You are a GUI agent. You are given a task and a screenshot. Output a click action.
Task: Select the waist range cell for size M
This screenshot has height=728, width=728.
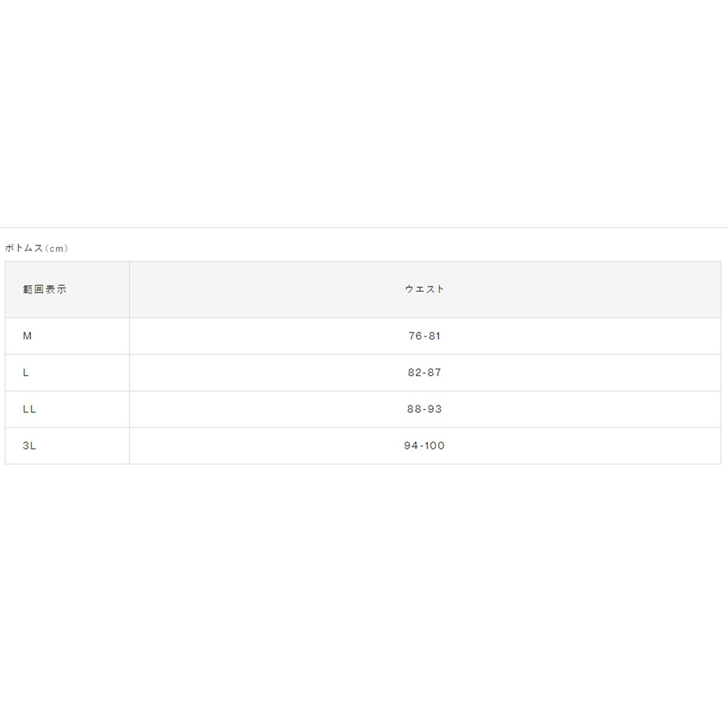pos(425,336)
